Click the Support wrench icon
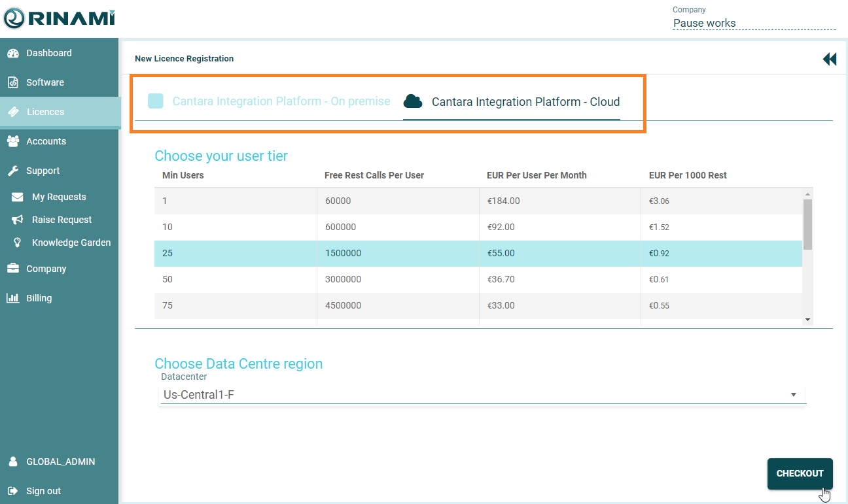Image resolution: width=848 pixels, height=504 pixels. (x=13, y=171)
